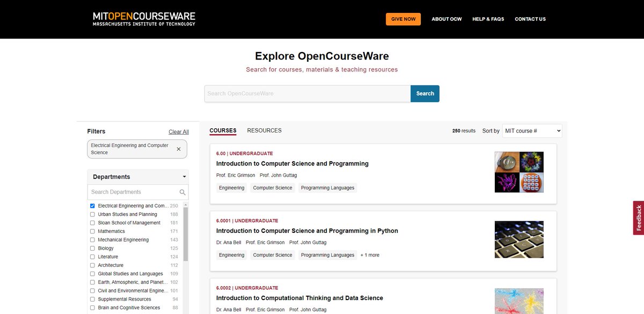644x314 pixels.
Task: Open the HELP & FAQS menu
Action: [488, 19]
